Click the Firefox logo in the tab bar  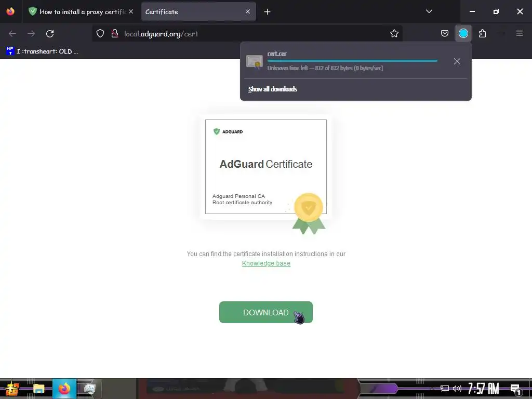click(10, 11)
